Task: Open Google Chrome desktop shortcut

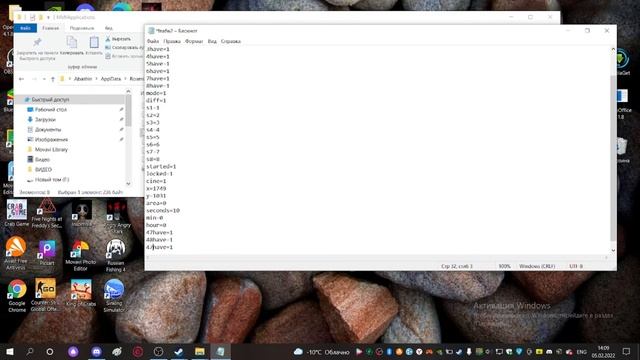Action: (17, 296)
